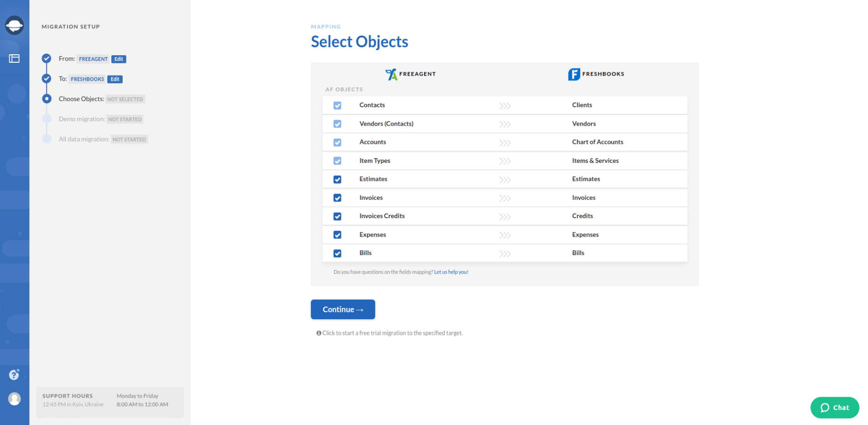Click the Choose Objects step marker
This screenshot has height=425, width=868.
47,99
